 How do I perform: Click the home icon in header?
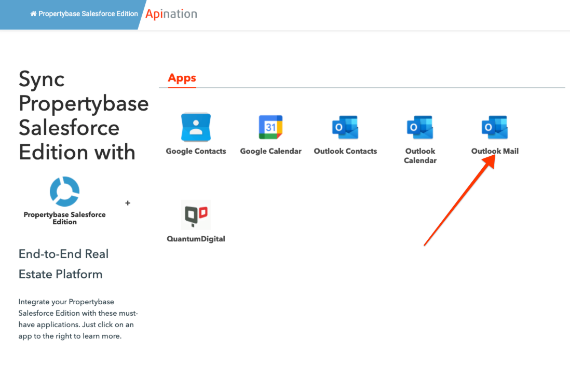[x=33, y=14]
